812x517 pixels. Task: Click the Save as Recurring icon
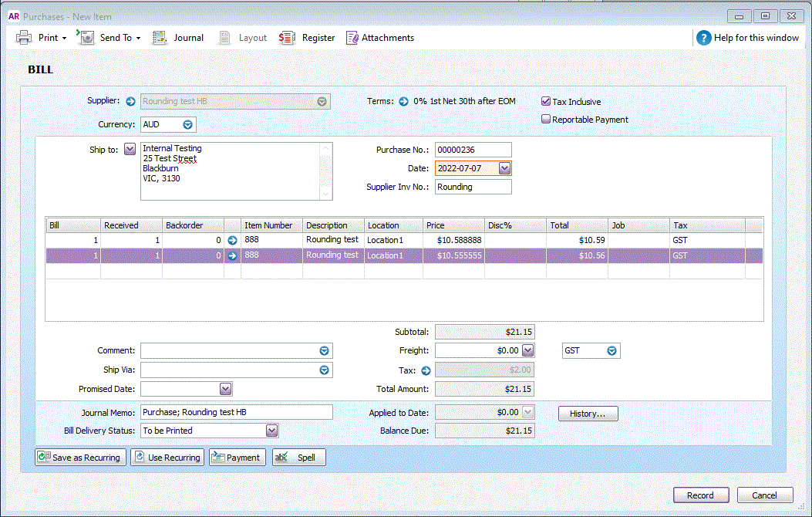click(x=44, y=457)
